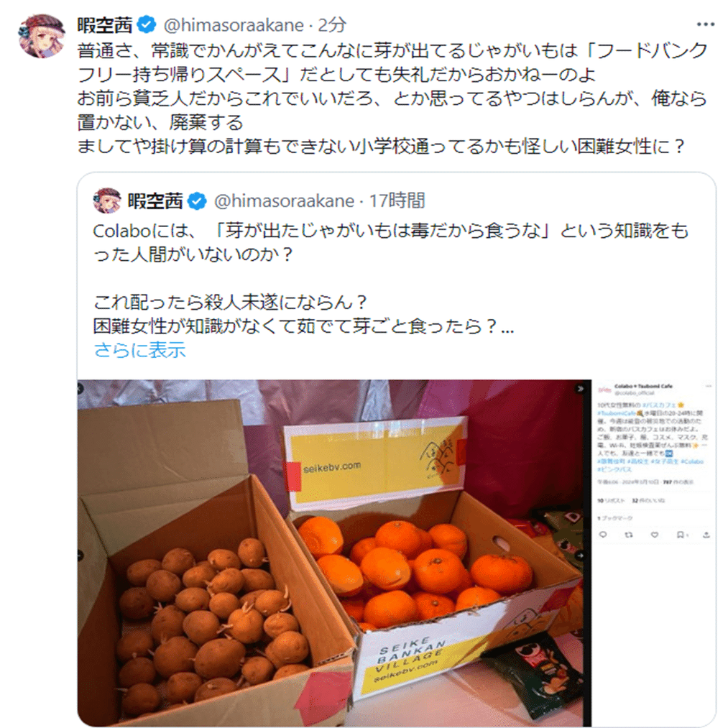Click the heart like icon in embedded screenshot
This screenshot has width=728, height=728.
pyautogui.click(x=654, y=535)
